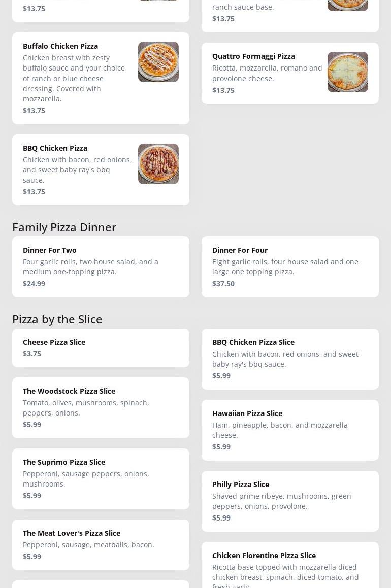Open the BBQ Chicken Pizza image
This screenshot has width=391, height=588.
(x=158, y=164)
